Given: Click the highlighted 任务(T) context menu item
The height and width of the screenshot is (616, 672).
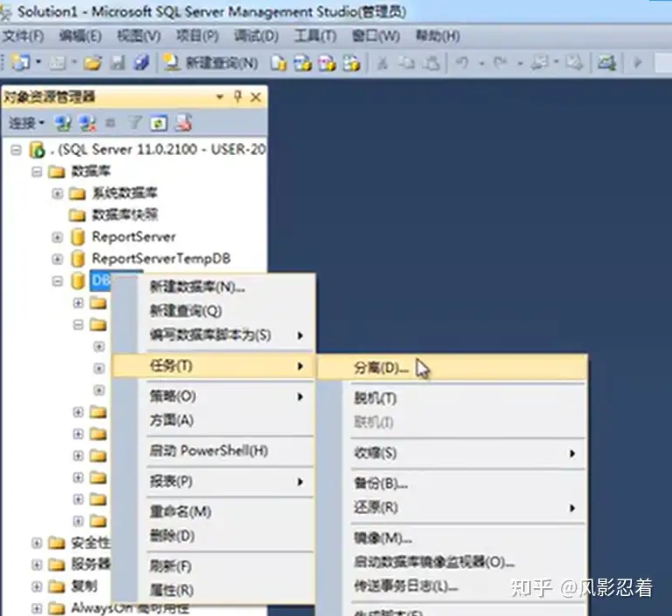Looking at the screenshot, I should (x=214, y=366).
